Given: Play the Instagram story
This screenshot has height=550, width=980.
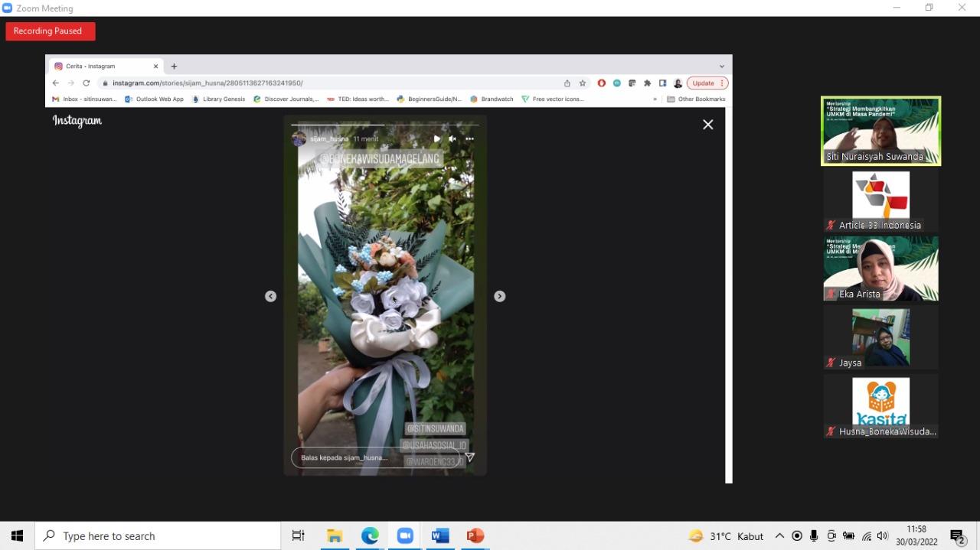Looking at the screenshot, I should (x=436, y=138).
